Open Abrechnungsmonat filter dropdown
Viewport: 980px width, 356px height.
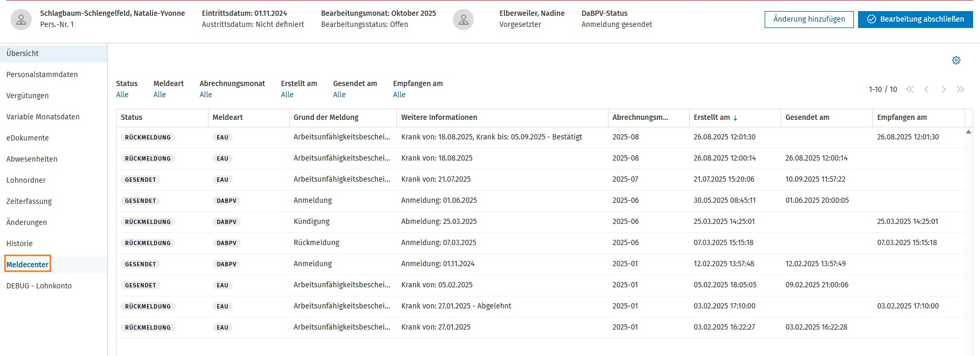[205, 95]
